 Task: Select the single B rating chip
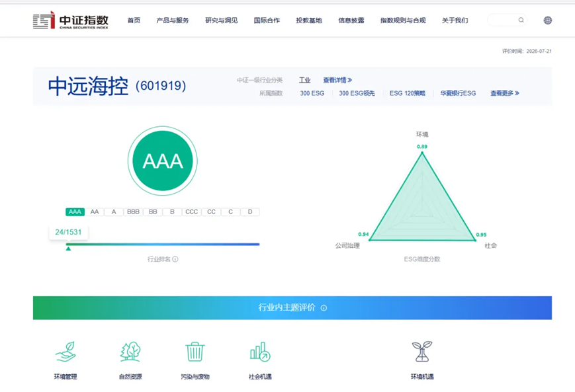(x=172, y=212)
